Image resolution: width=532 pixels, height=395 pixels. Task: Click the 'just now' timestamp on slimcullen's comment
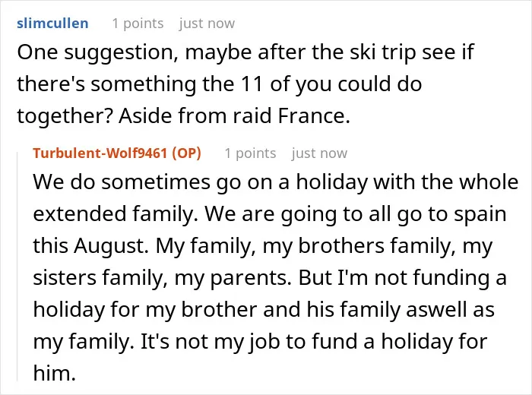point(207,24)
